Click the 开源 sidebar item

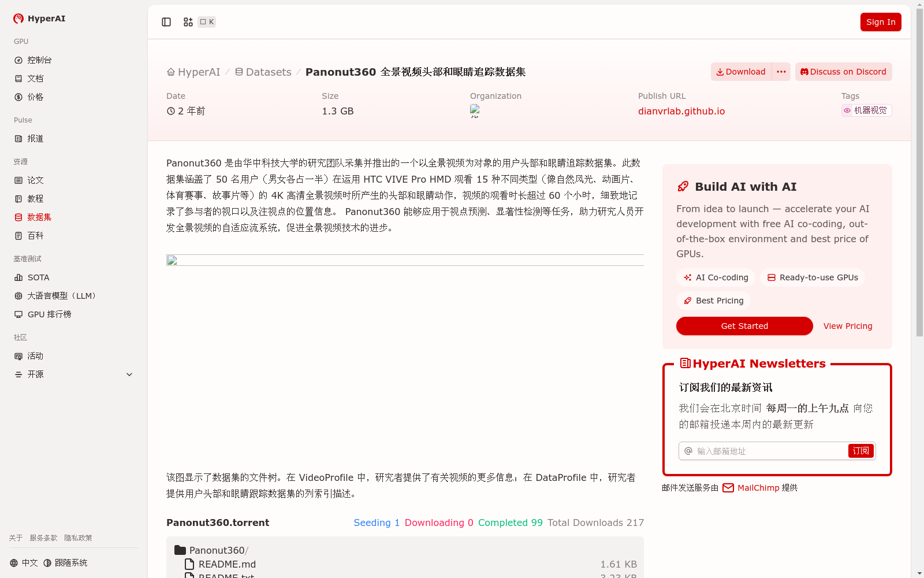tap(36, 375)
